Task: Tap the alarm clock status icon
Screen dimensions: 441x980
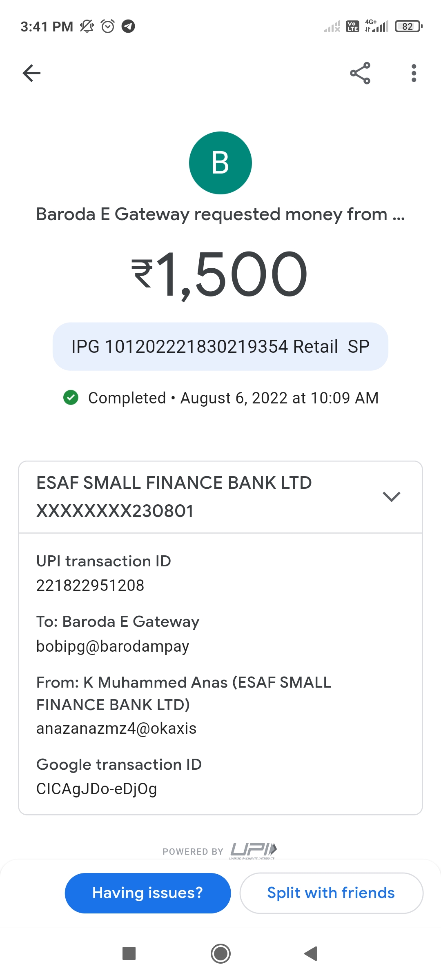Action: click(x=108, y=27)
